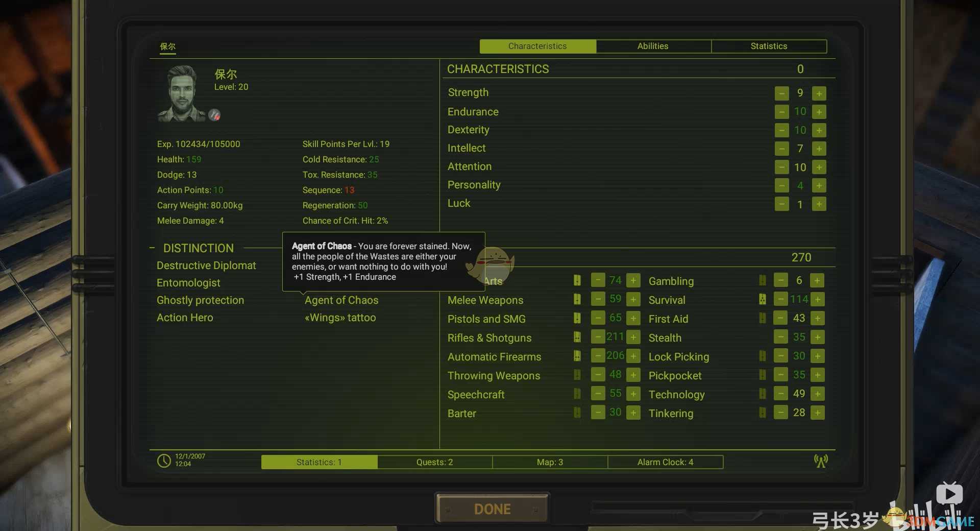Click the plus icon next to Survival

coord(817,299)
